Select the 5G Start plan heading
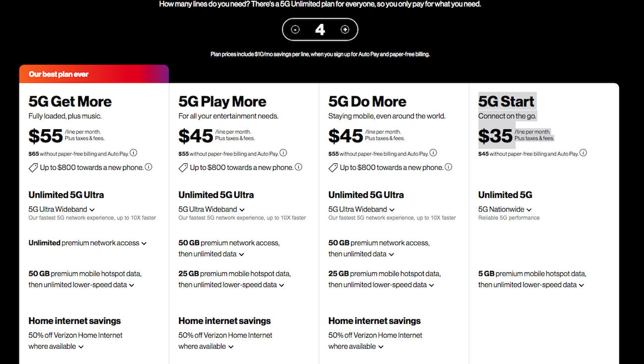Screen dimensions: 644x364 [506, 102]
